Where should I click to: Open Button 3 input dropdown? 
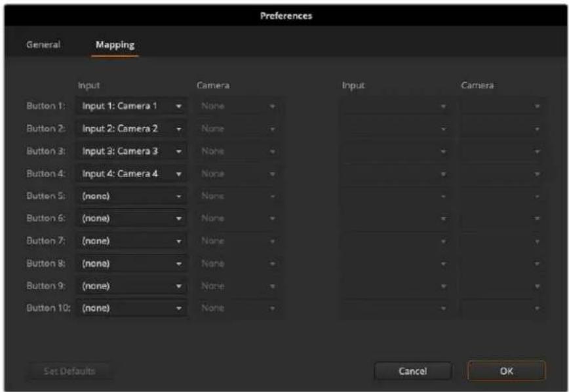131,151
